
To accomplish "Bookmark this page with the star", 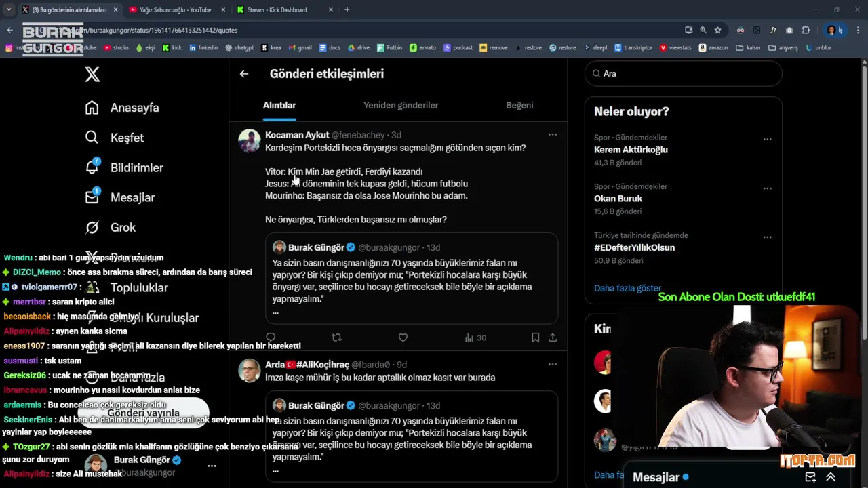I will (x=717, y=30).
